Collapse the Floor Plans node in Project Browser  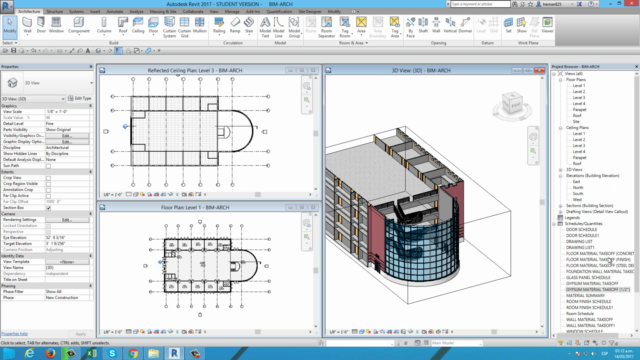(x=560, y=80)
